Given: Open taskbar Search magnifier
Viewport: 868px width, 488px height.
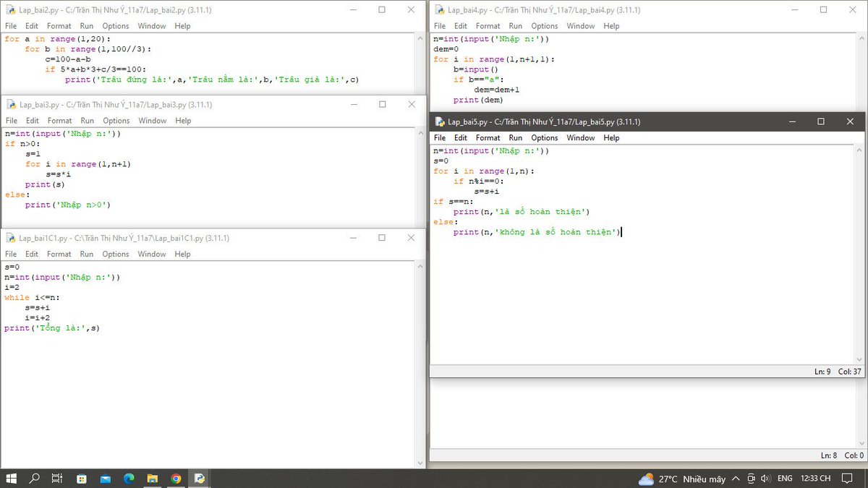Looking at the screenshot, I should 34,479.
